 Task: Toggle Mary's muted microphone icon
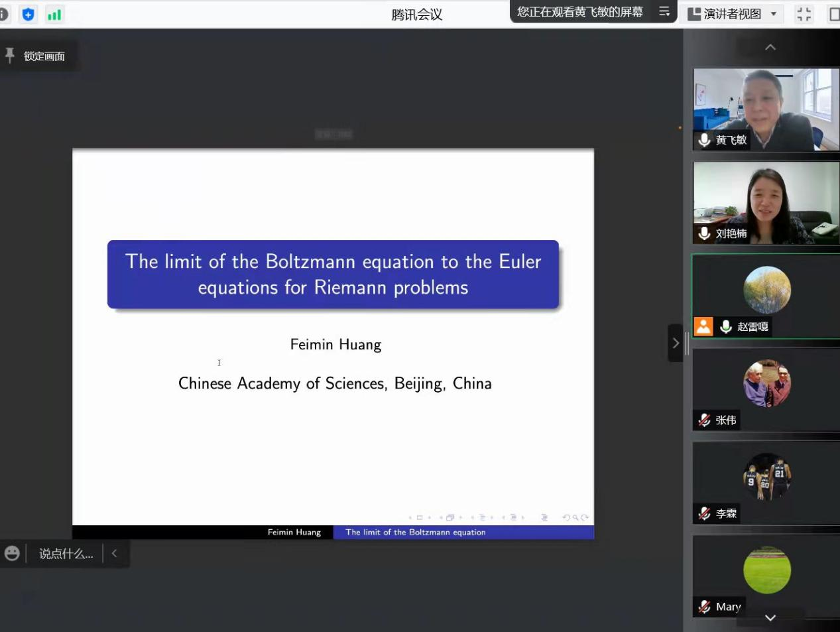click(704, 606)
